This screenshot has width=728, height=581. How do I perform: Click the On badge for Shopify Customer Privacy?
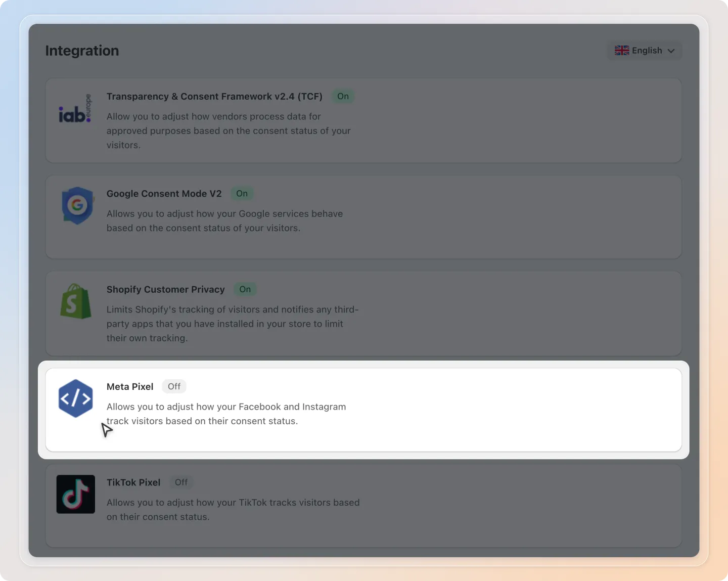[x=245, y=289]
